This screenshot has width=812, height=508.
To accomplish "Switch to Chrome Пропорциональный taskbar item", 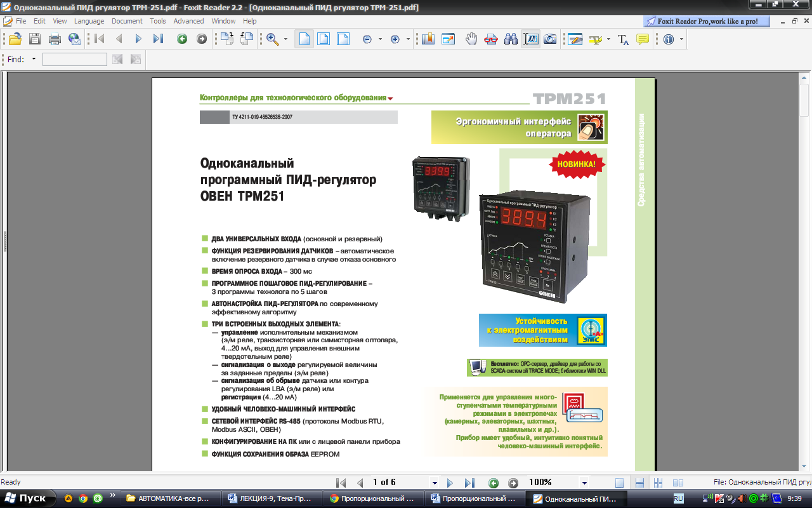I will pyautogui.click(x=373, y=498).
